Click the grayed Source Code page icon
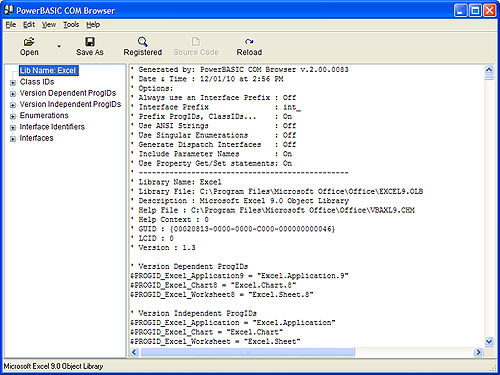 tap(196, 42)
